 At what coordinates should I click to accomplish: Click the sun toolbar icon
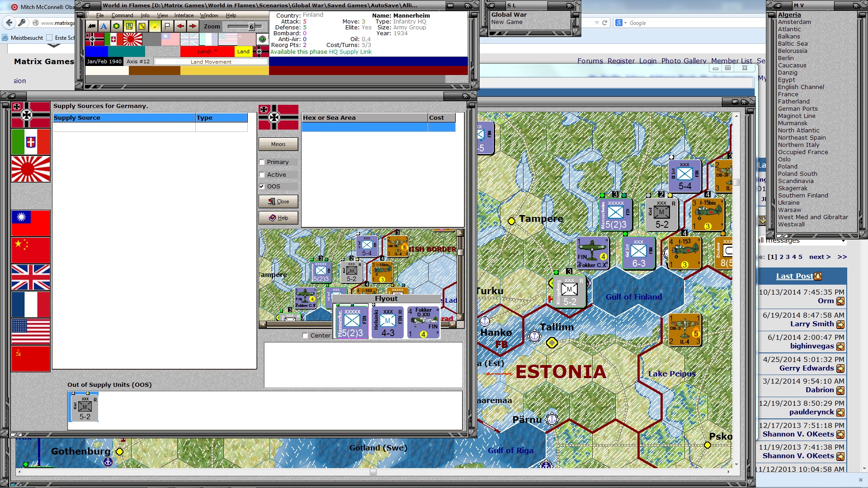click(155, 26)
